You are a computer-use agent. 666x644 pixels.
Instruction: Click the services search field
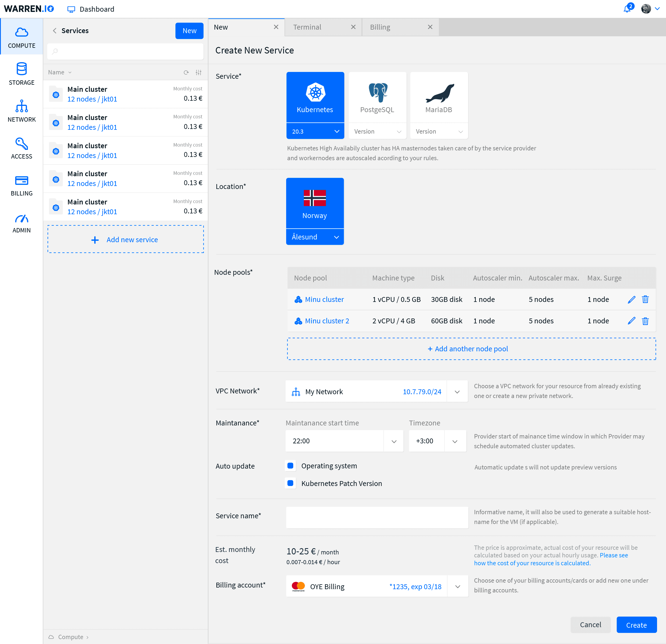click(125, 51)
